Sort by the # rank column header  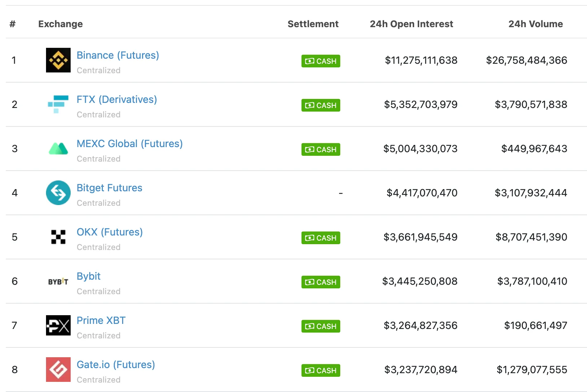tap(13, 24)
